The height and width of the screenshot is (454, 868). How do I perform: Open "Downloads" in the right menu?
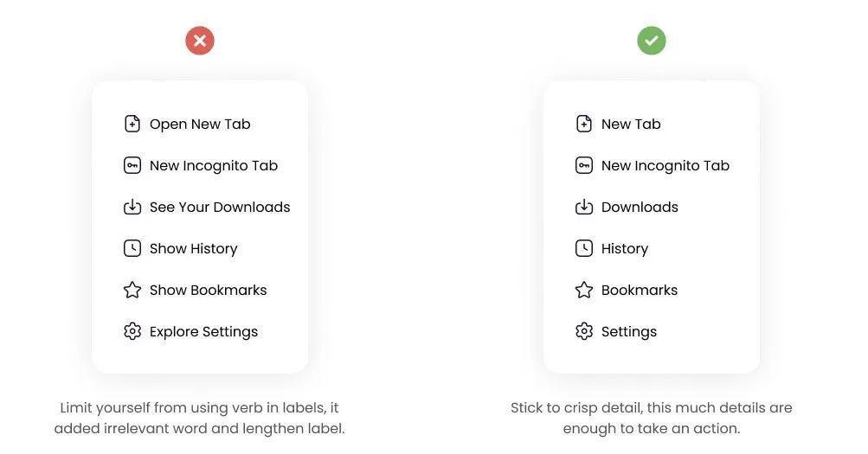640,207
